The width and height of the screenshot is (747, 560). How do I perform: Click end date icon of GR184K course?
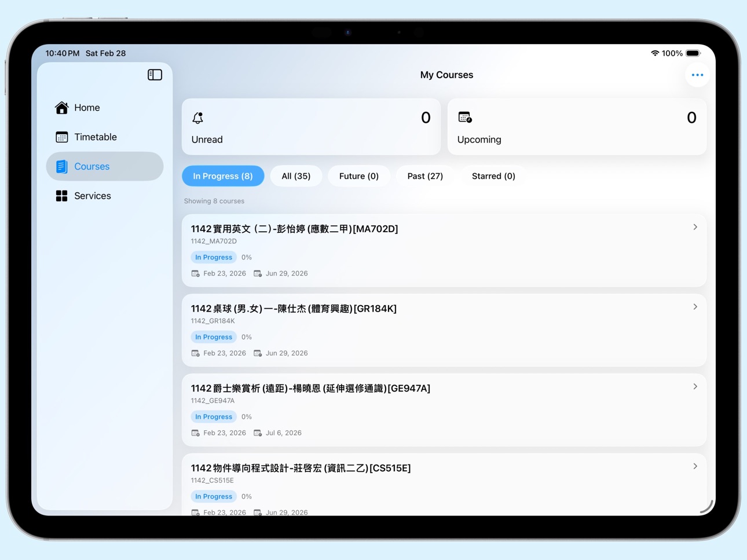tap(258, 353)
